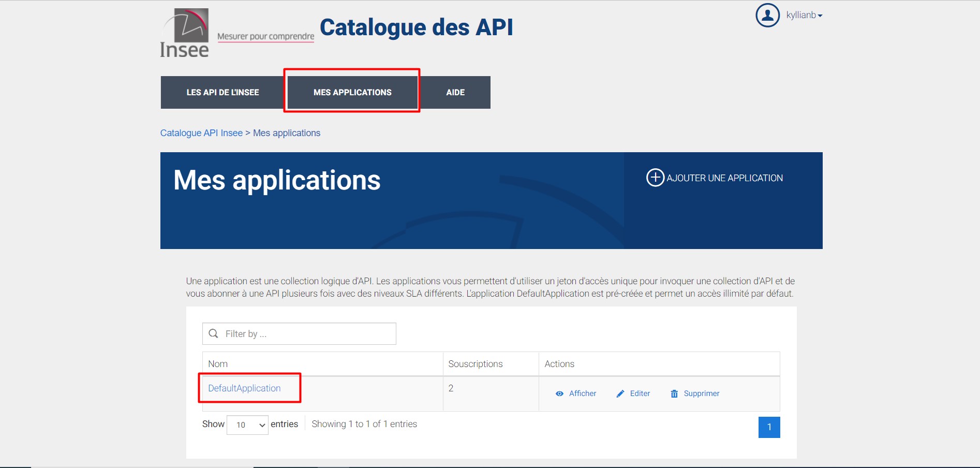Click the Afficher link for DefaultApplication

point(583,393)
